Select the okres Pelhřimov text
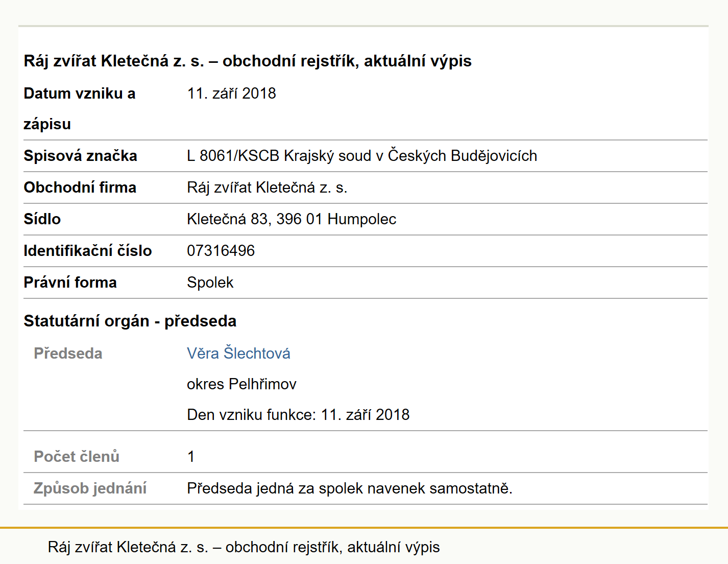This screenshot has height=564, width=728. tap(241, 384)
